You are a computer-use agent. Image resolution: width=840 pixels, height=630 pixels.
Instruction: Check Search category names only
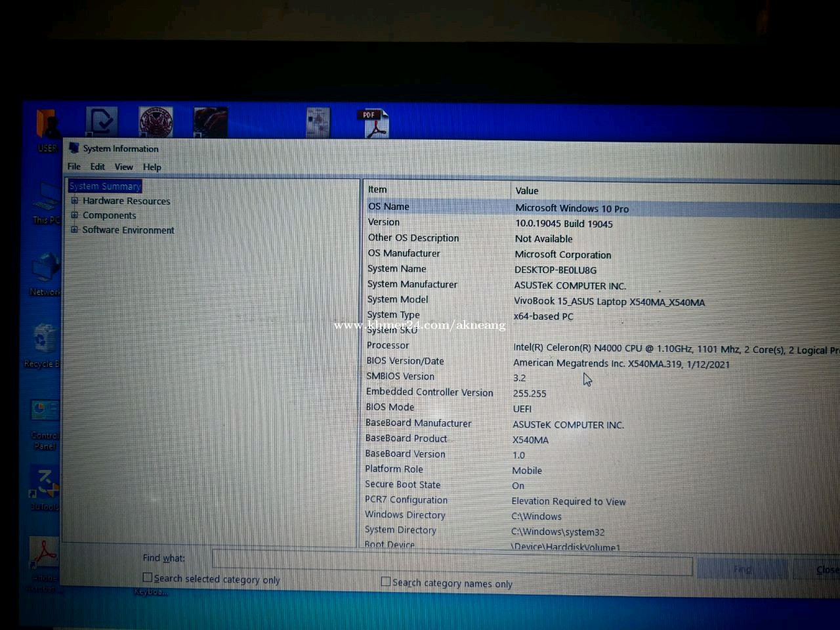click(x=386, y=581)
